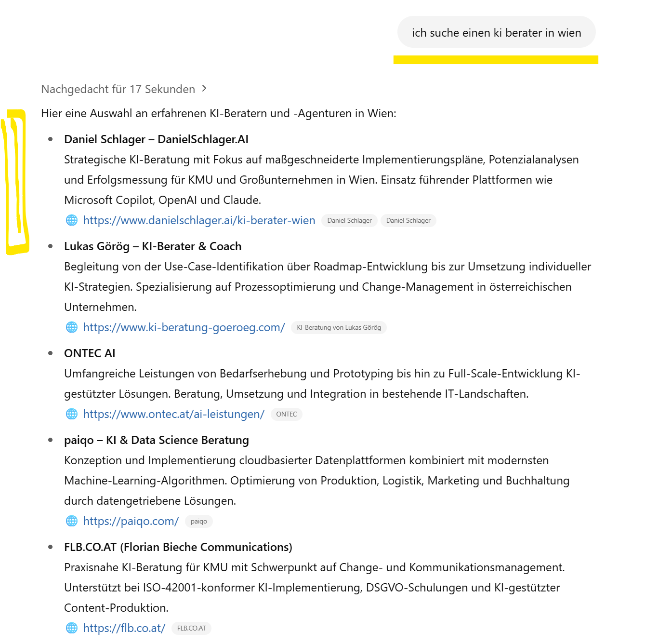Click the 'FLB.CO.AT' source chip
671x644 pixels.
(x=191, y=628)
